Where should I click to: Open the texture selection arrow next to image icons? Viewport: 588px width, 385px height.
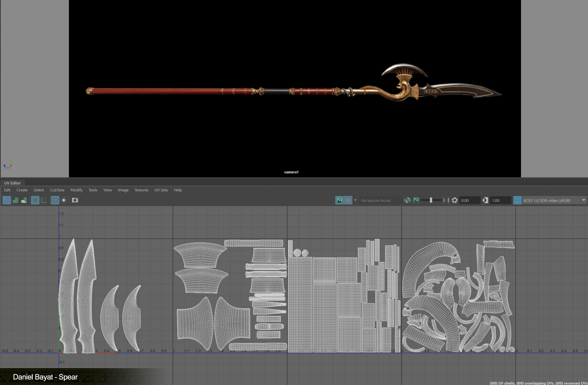pos(355,200)
